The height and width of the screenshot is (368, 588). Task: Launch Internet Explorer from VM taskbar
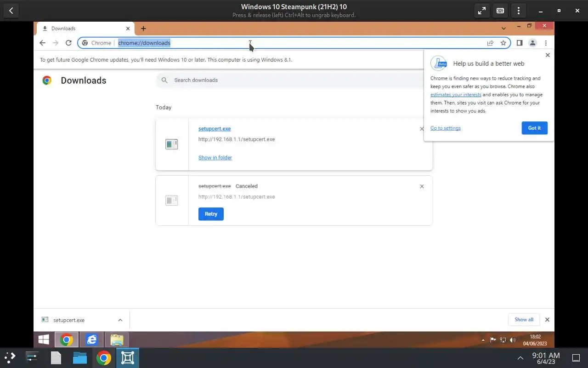91,340
